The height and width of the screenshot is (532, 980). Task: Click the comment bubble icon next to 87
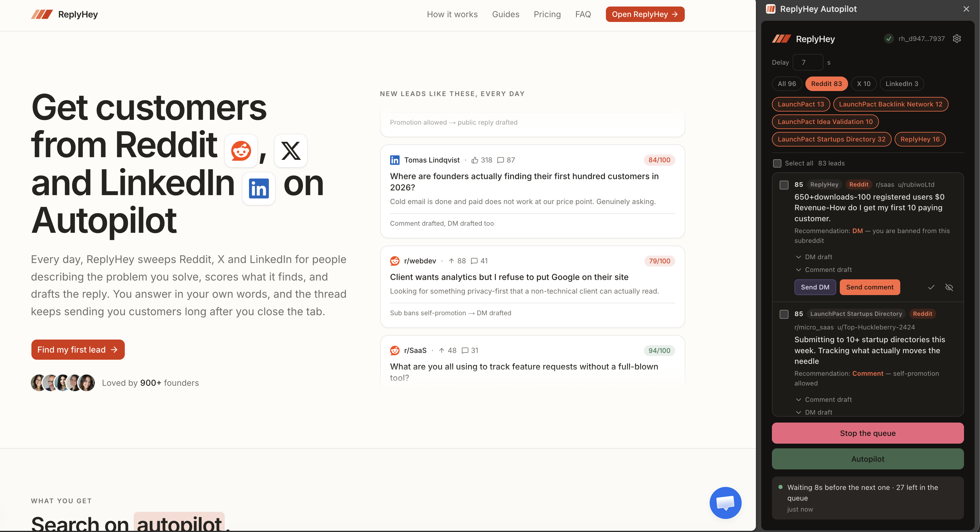coord(501,160)
